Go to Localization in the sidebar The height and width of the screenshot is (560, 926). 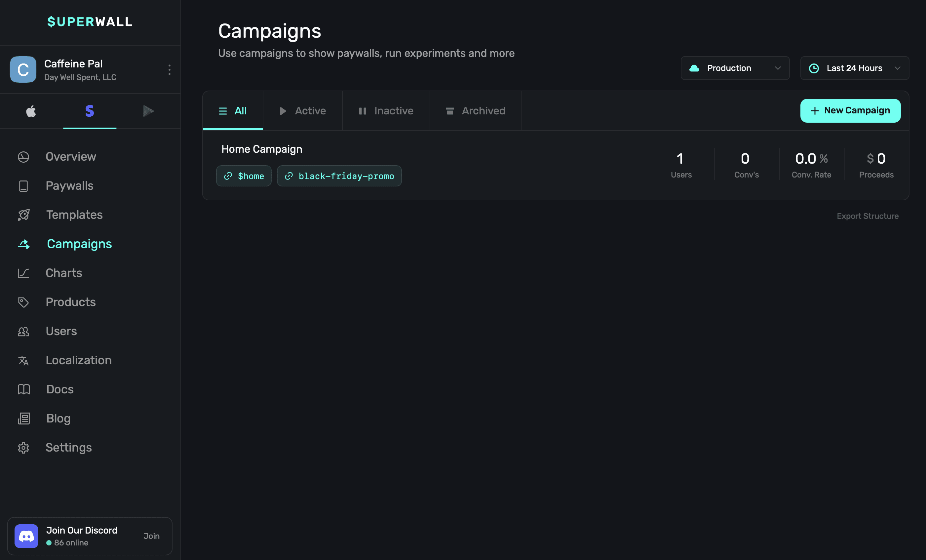[x=79, y=360]
